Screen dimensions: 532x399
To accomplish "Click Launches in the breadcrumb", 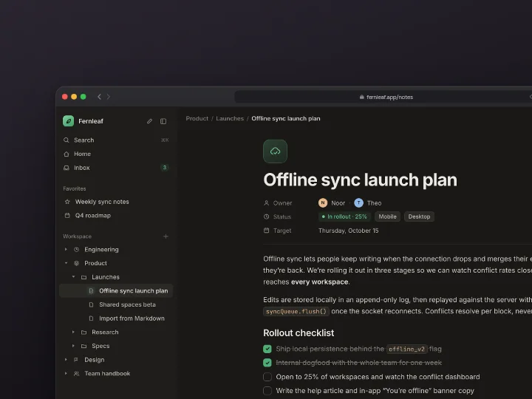I will (230, 118).
